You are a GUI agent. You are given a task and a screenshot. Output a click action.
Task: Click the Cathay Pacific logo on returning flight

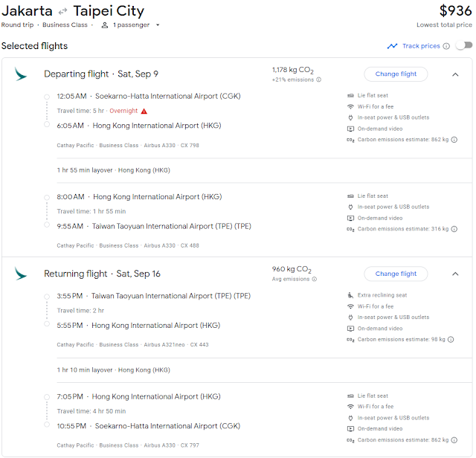(21, 274)
